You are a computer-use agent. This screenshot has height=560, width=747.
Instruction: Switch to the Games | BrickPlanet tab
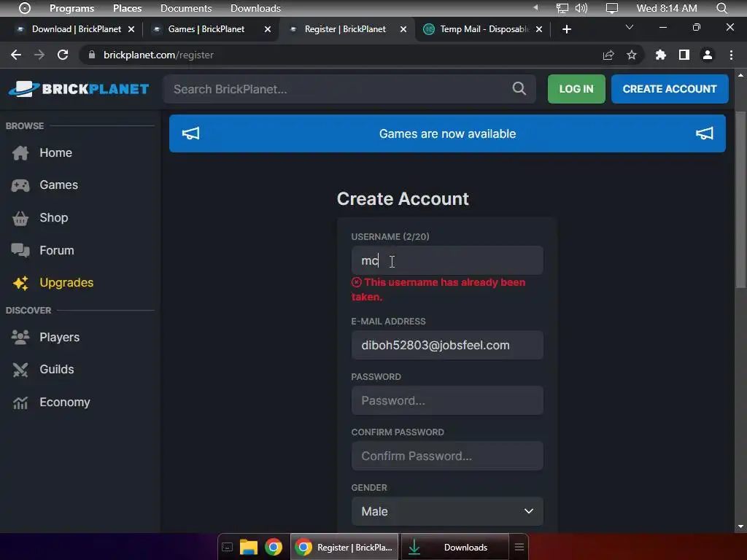[x=206, y=29]
